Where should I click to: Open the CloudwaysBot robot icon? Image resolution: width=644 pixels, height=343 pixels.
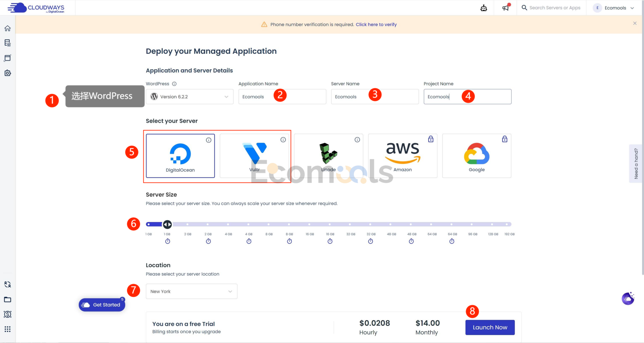click(484, 8)
